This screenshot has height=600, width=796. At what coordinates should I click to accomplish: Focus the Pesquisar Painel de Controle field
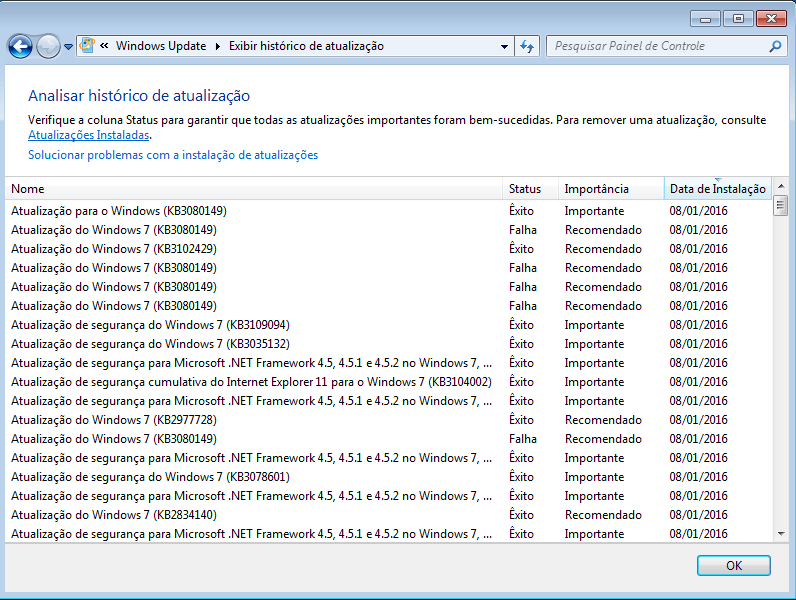coord(666,46)
